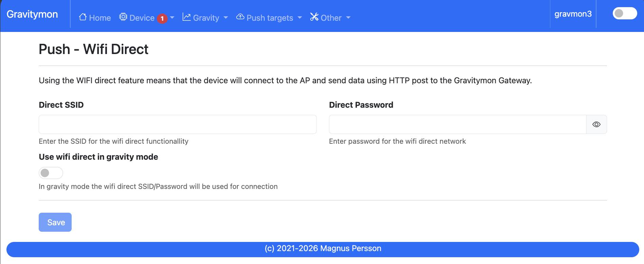
Task: Focus the Direct SSID text field
Action: tap(178, 124)
